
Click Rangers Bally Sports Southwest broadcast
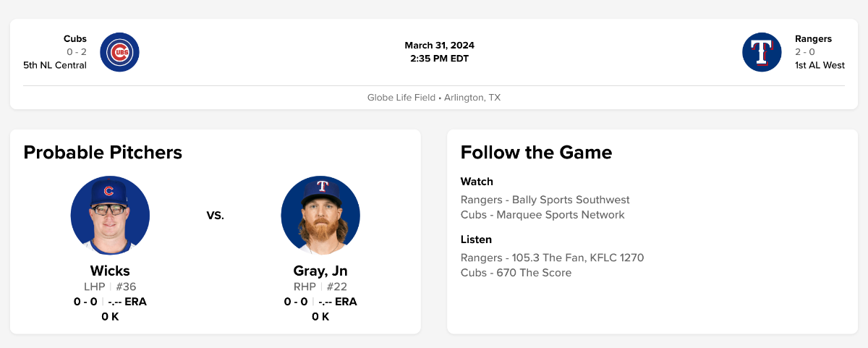pyautogui.click(x=545, y=200)
